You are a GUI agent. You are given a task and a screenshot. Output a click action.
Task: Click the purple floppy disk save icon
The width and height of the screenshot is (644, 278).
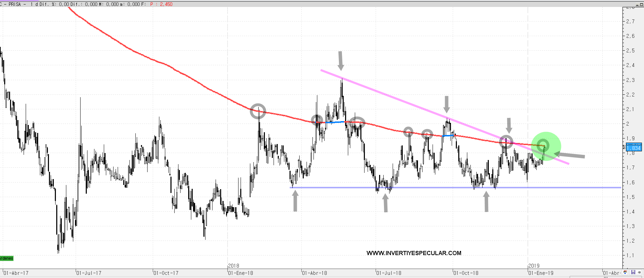[633, 272]
